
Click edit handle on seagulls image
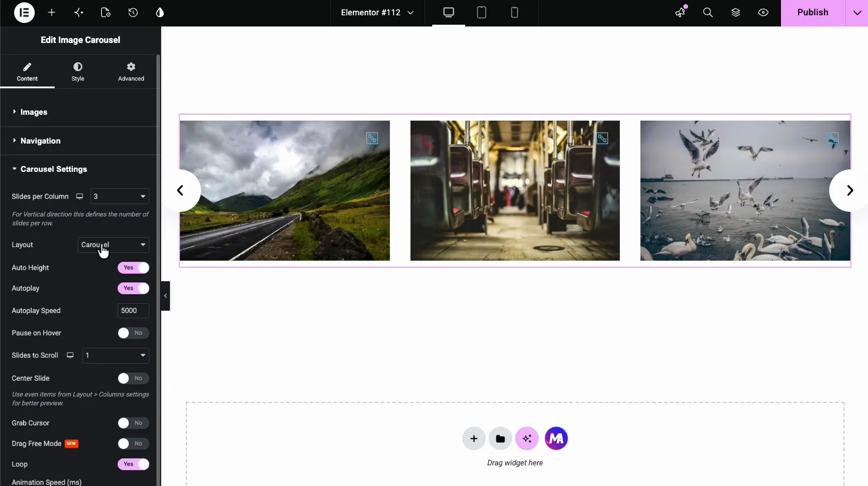tap(832, 138)
